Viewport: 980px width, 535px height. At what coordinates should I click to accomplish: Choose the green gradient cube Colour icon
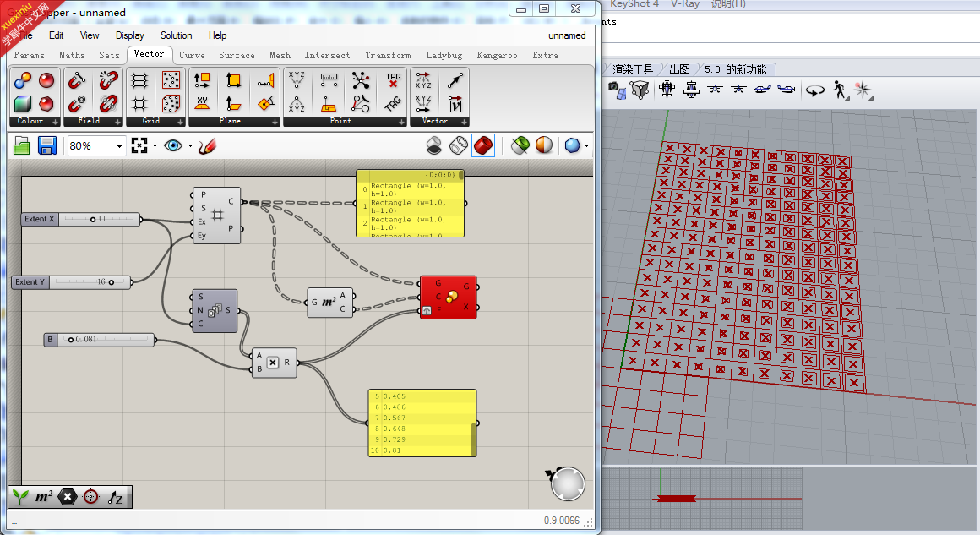(23, 103)
